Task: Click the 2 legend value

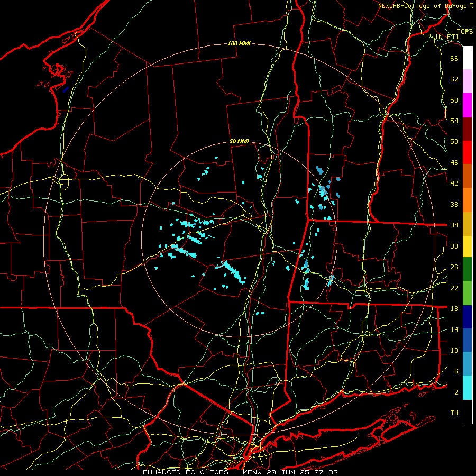Action: [x=456, y=392]
